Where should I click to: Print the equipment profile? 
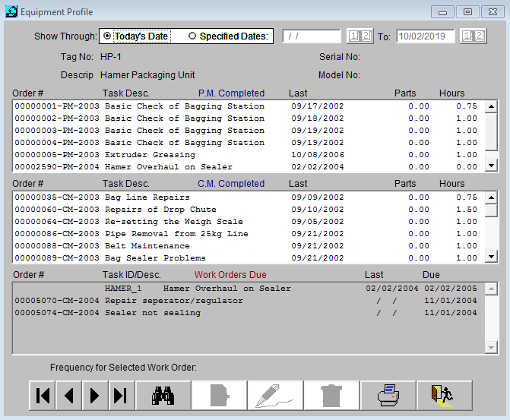388,396
